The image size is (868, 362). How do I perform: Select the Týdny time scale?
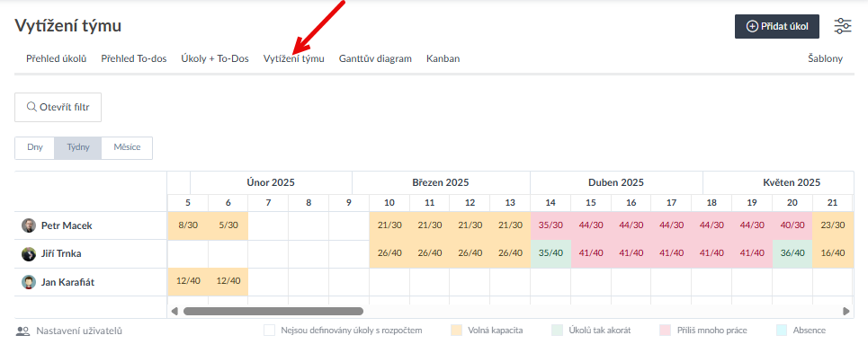coord(77,147)
